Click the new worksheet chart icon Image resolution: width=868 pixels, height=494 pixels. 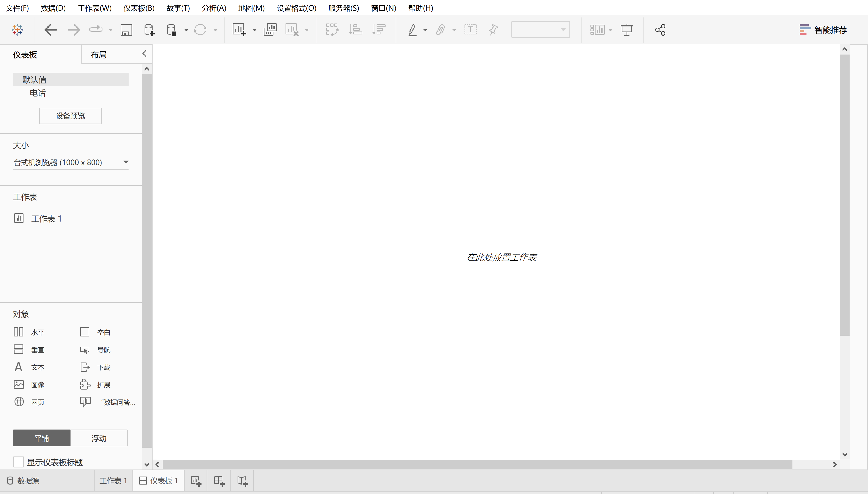(239, 30)
